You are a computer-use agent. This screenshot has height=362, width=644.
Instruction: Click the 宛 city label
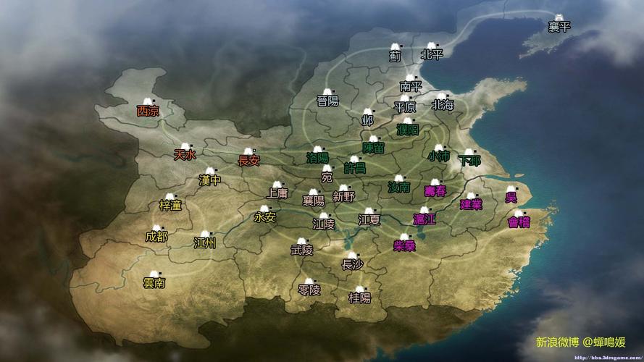(327, 177)
